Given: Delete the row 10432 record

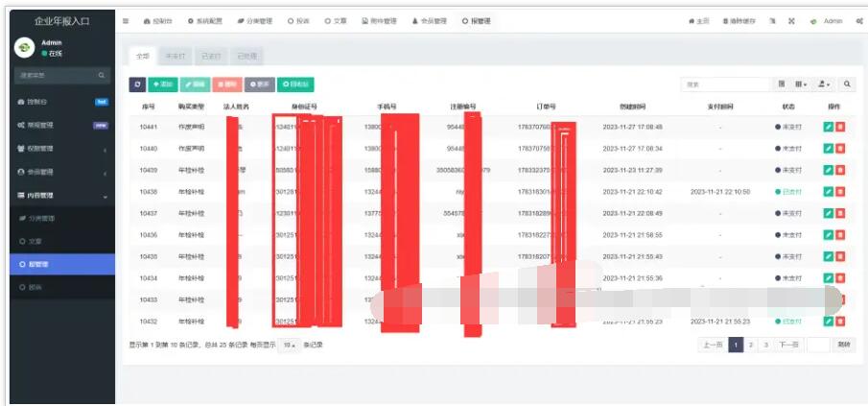Looking at the screenshot, I should pos(840,322).
